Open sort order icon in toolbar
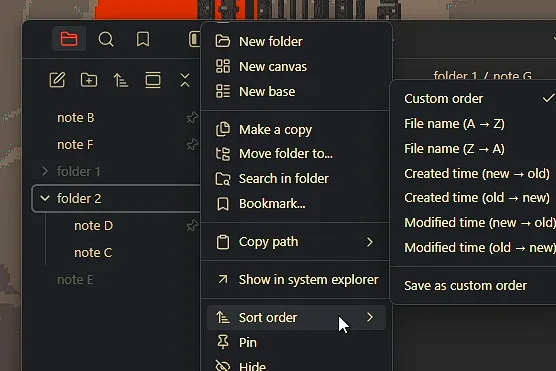The height and width of the screenshot is (371, 556). click(121, 80)
